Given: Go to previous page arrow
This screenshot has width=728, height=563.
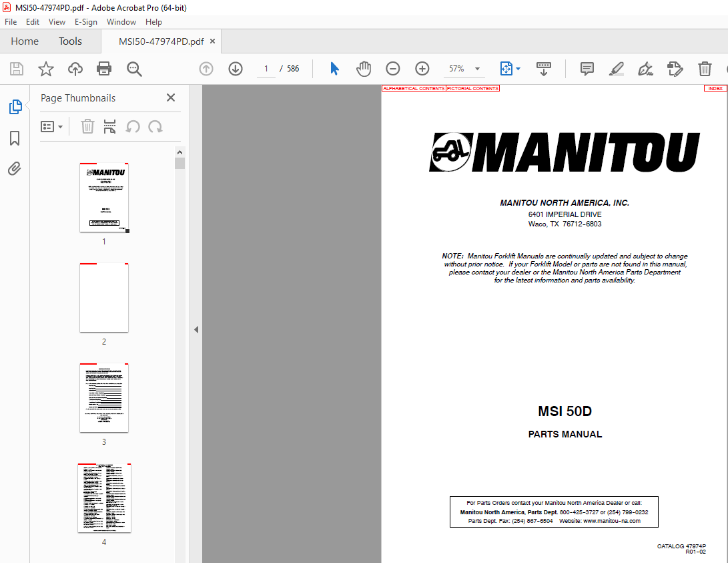Looking at the screenshot, I should tap(206, 69).
